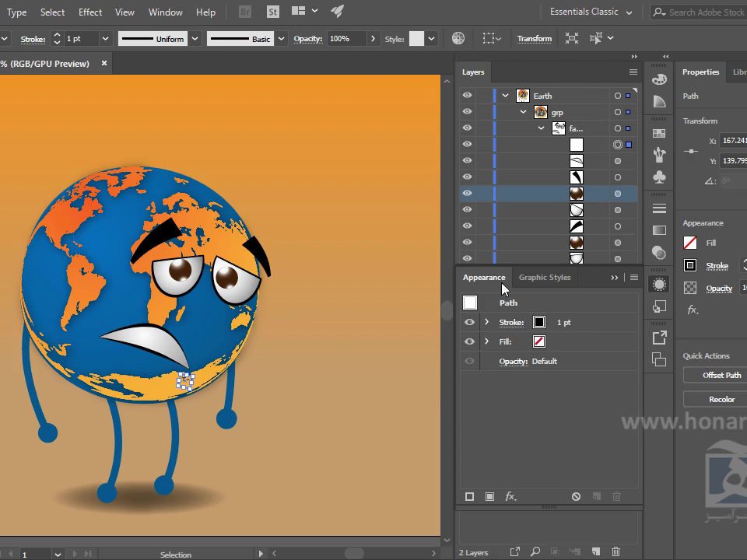Open the Artboards panel icon
This screenshot has height=560, width=747.
click(659, 359)
